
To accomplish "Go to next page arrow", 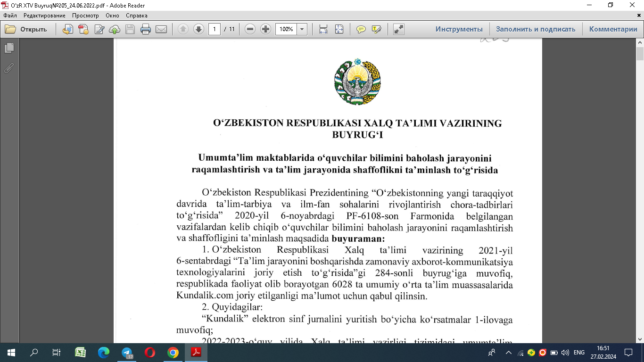I will 198,29.
